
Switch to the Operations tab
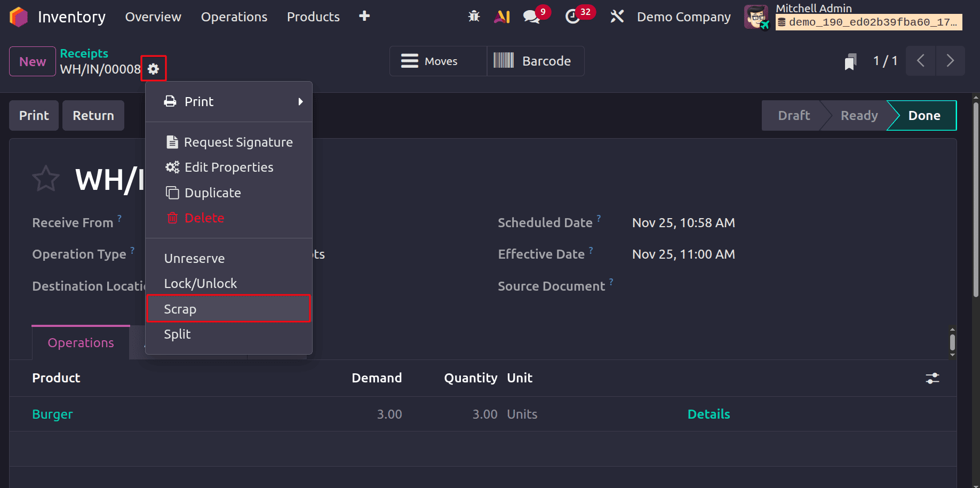[81, 343]
